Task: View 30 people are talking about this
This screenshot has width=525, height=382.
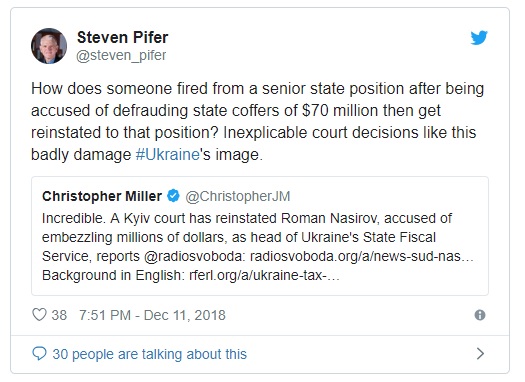Action: coord(150,354)
